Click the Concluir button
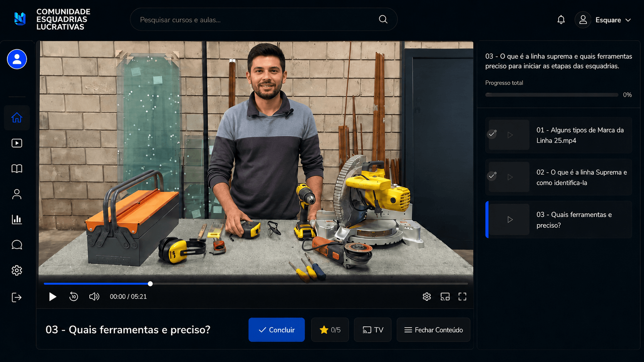Image resolution: width=644 pixels, height=362 pixels. (277, 330)
